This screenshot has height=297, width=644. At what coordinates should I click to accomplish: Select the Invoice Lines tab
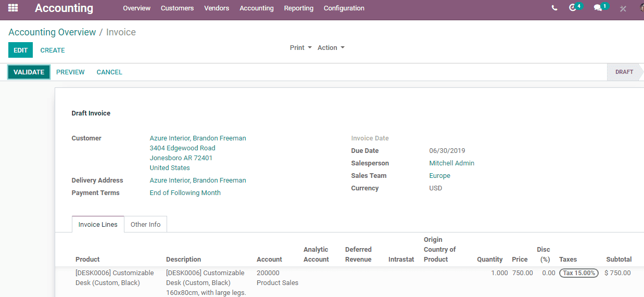(98, 224)
